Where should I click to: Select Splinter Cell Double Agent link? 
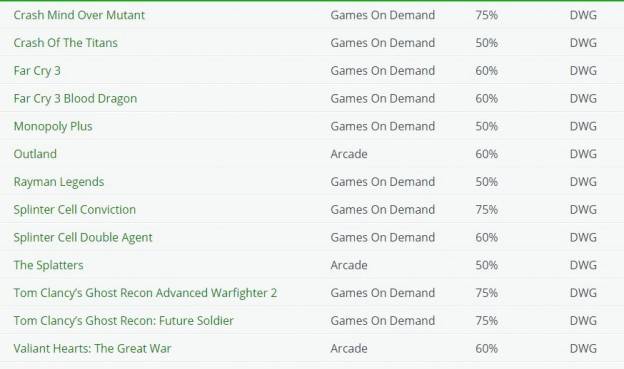coord(83,238)
